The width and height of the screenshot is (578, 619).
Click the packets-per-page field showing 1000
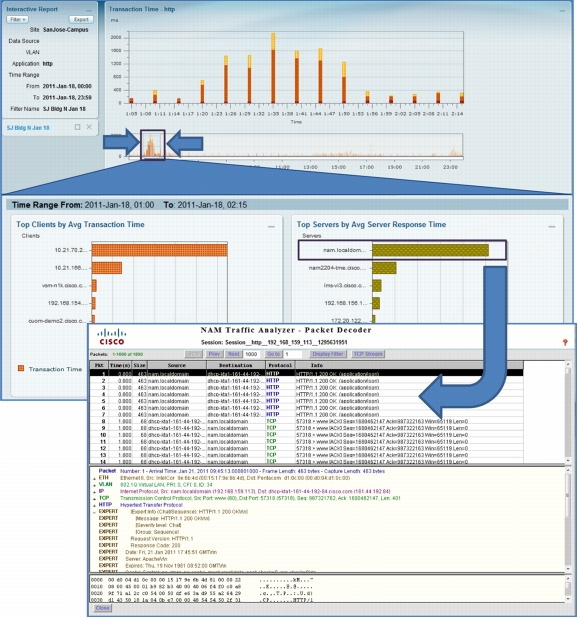pos(251,354)
